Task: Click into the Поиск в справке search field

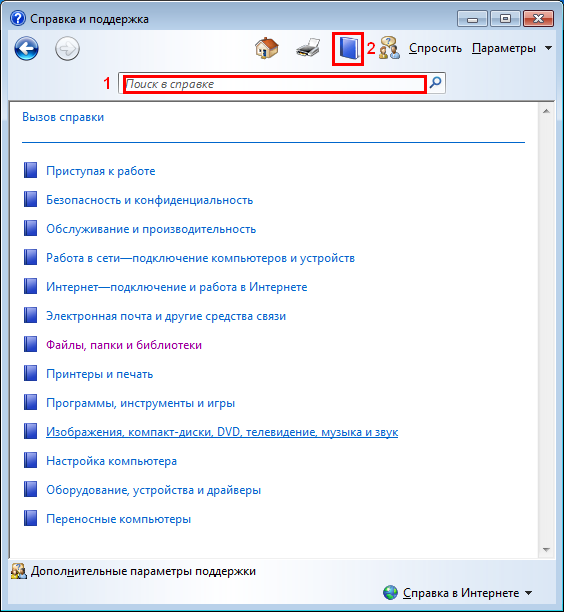Action: (275, 84)
